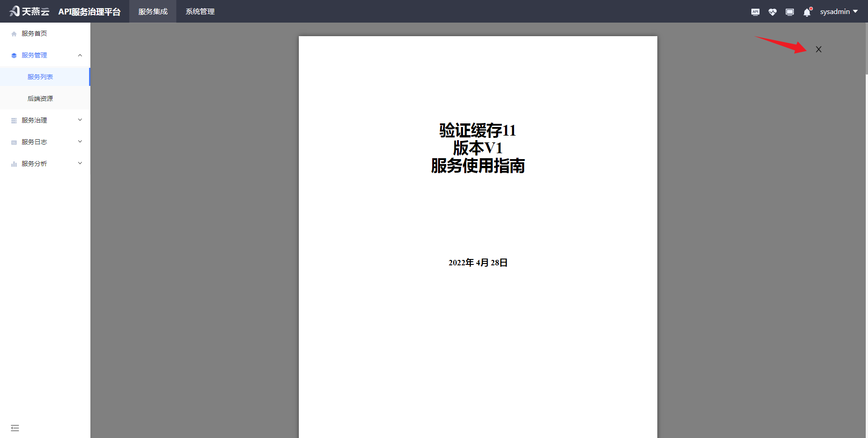Image resolution: width=868 pixels, height=438 pixels.
Task: Expand the 服务日志 menu chevron
Action: pos(80,142)
